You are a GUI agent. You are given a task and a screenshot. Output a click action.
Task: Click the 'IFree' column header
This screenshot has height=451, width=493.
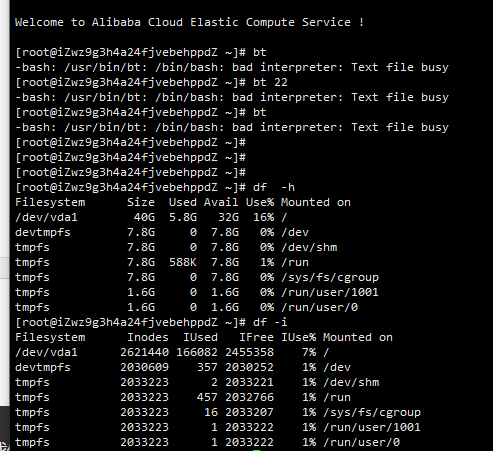(256, 337)
